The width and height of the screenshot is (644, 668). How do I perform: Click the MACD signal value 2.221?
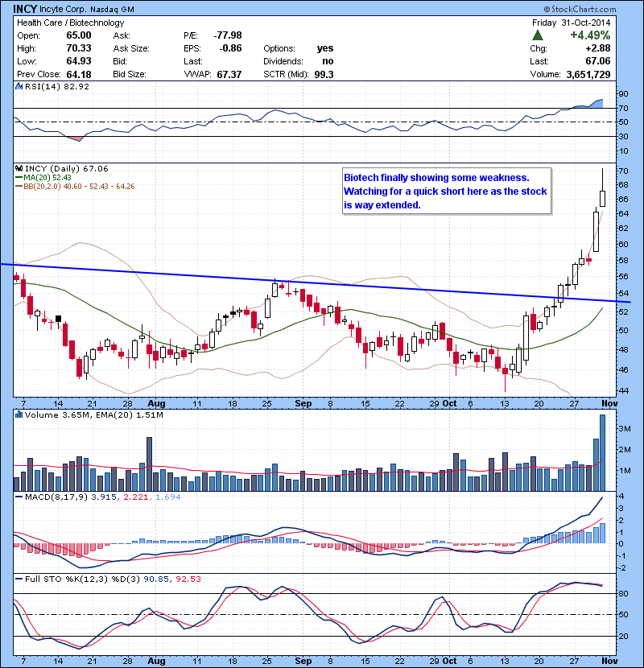coord(135,497)
